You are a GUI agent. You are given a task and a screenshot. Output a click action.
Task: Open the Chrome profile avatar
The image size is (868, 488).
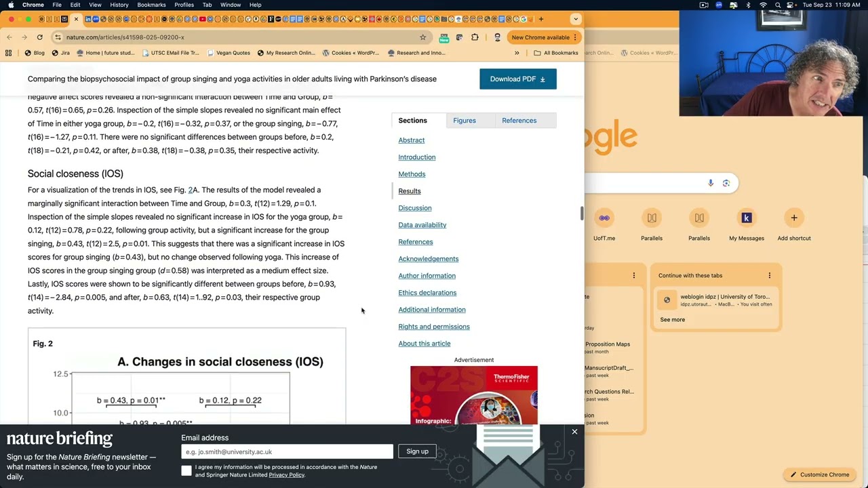click(497, 37)
